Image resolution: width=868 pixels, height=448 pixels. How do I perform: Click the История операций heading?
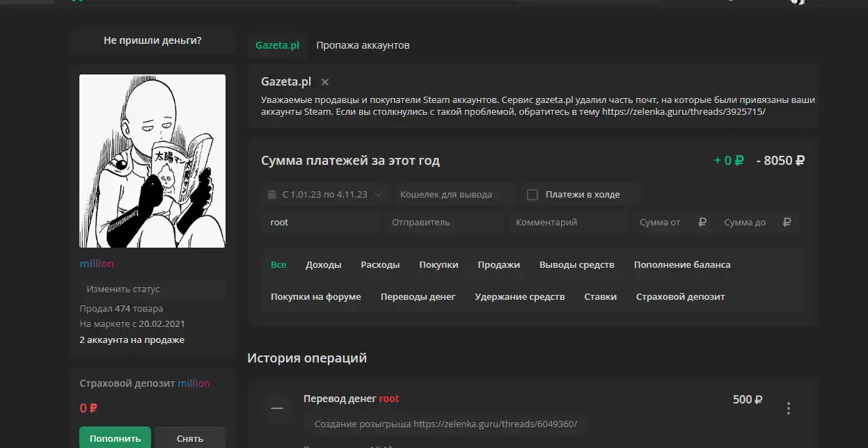[x=307, y=358]
